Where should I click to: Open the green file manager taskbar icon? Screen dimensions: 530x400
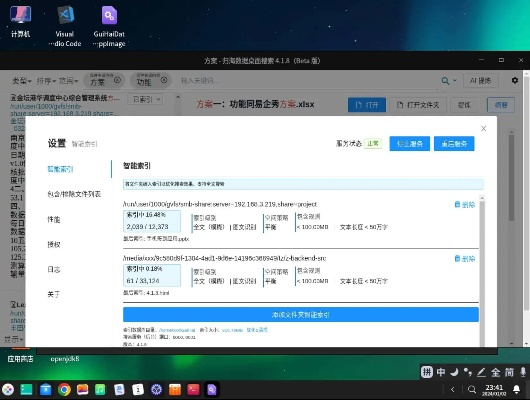[x=26, y=390]
